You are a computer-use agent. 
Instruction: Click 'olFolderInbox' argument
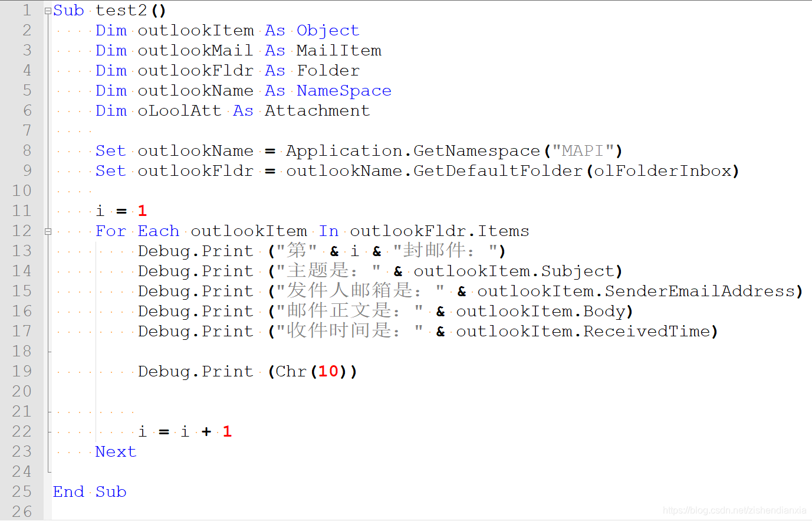coord(663,171)
